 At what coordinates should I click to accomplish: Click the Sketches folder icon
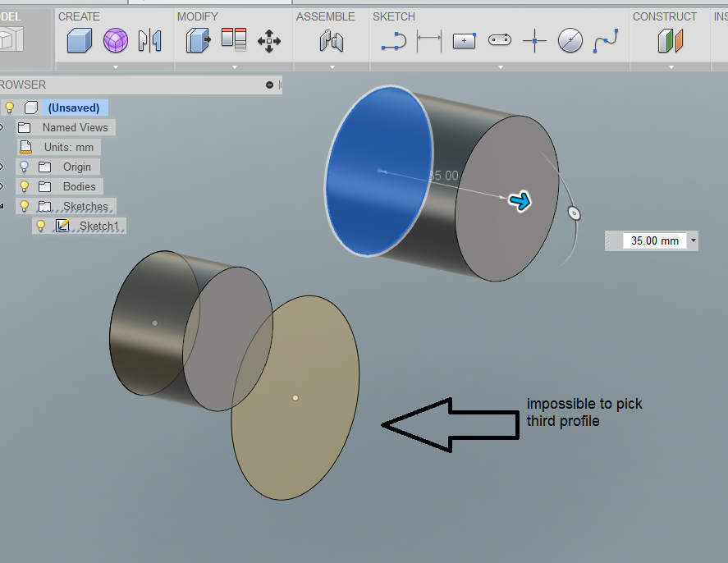point(44,206)
